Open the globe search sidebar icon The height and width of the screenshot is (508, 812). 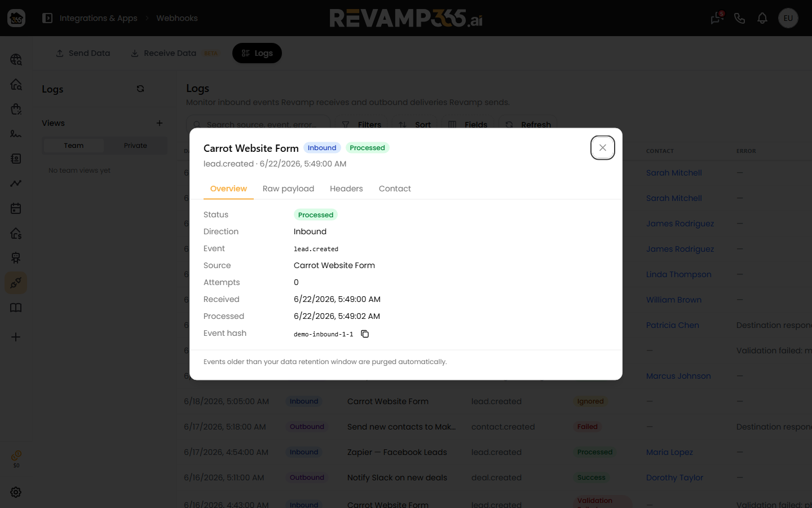(x=16, y=59)
